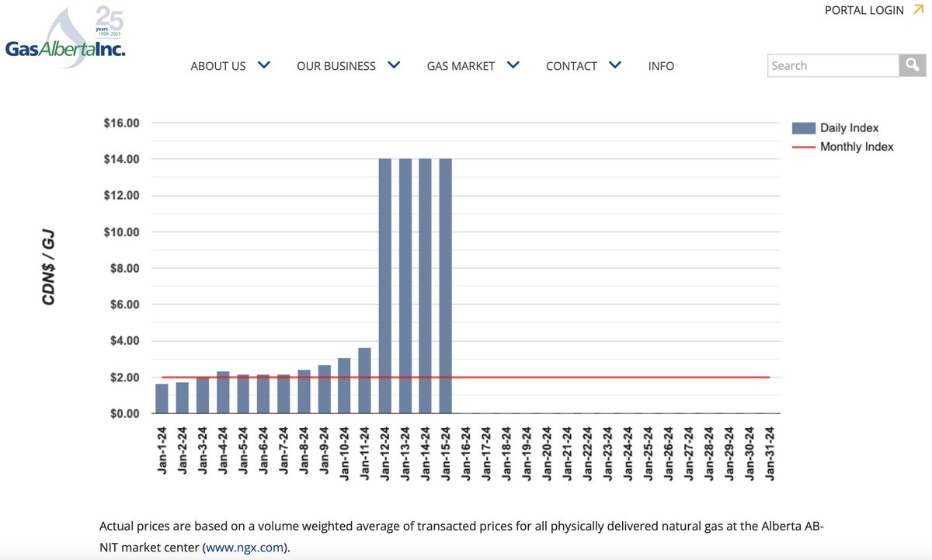Click the Jan-2-24 bar
The image size is (932, 560).
(182, 398)
